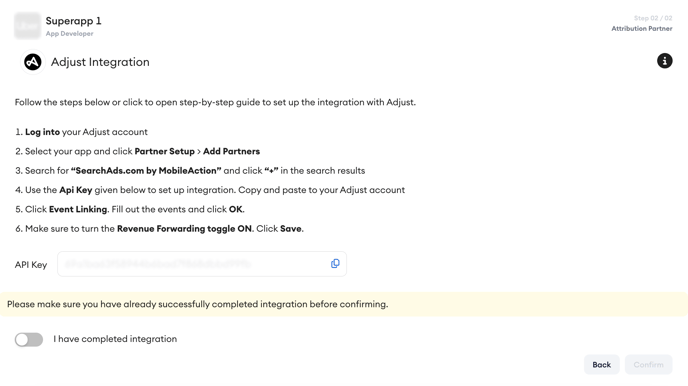Click the Adjust Integration heading

pyautogui.click(x=100, y=62)
